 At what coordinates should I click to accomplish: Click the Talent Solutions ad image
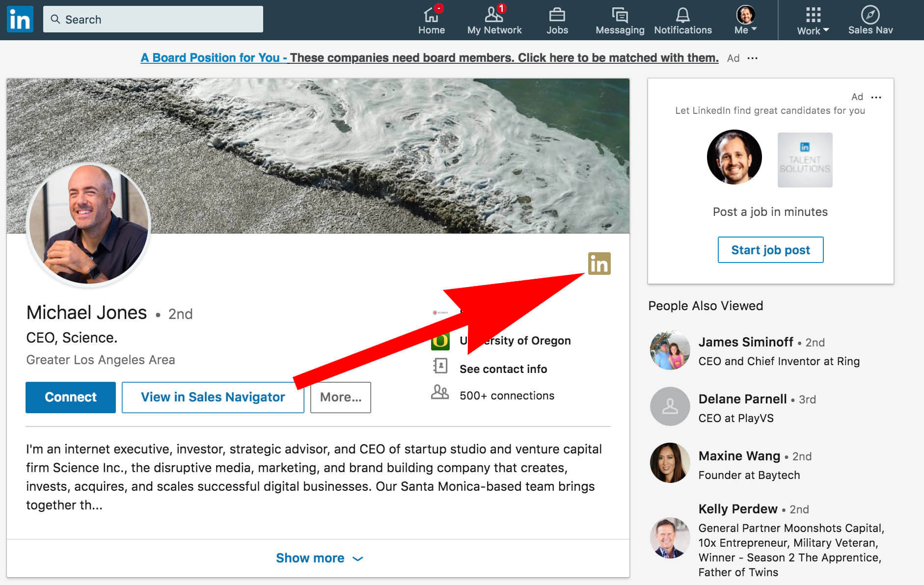click(x=805, y=160)
